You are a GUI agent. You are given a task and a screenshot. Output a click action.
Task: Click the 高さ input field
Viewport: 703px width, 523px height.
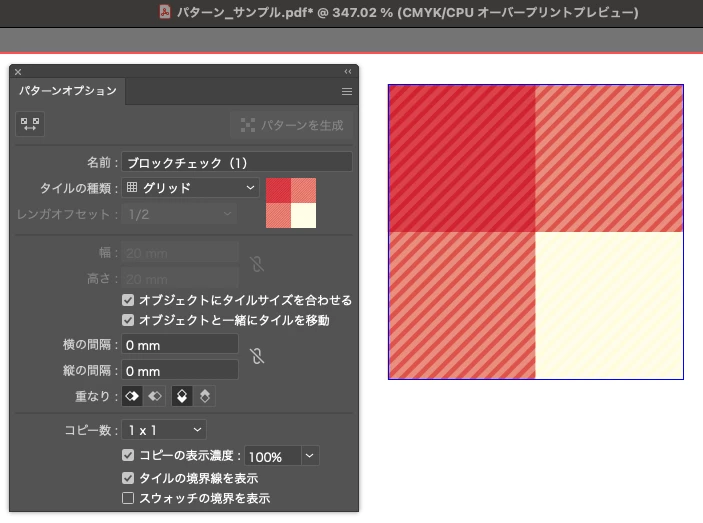[180, 279]
